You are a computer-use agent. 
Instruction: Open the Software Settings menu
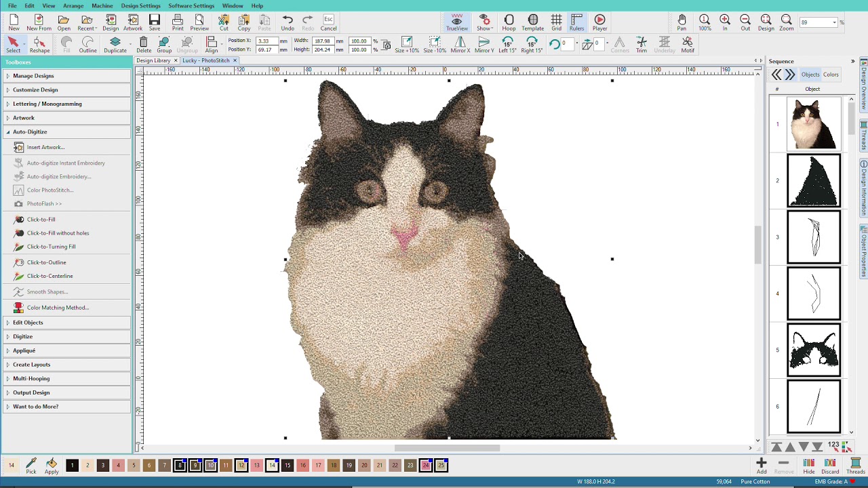coord(191,5)
